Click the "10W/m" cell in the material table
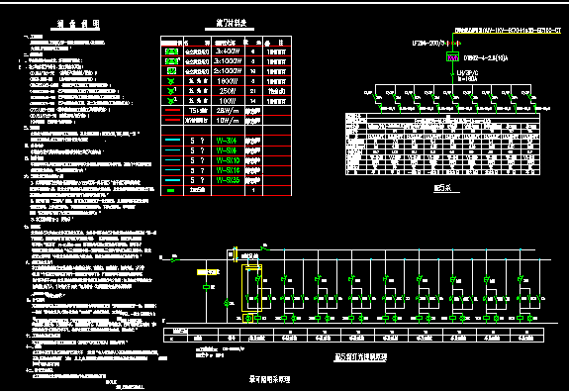The width and height of the screenshot is (569, 392). tap(228, 120)
